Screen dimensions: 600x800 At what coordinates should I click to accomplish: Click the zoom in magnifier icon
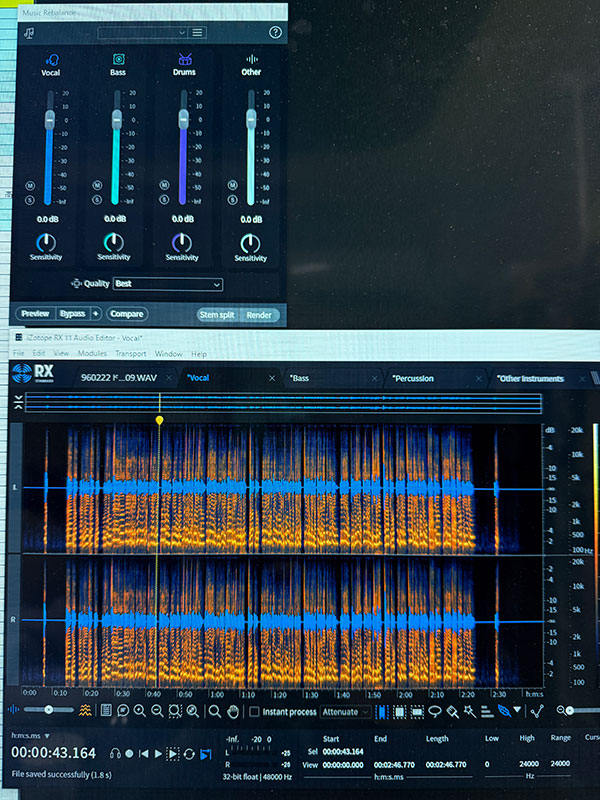[x=139, y=710]
